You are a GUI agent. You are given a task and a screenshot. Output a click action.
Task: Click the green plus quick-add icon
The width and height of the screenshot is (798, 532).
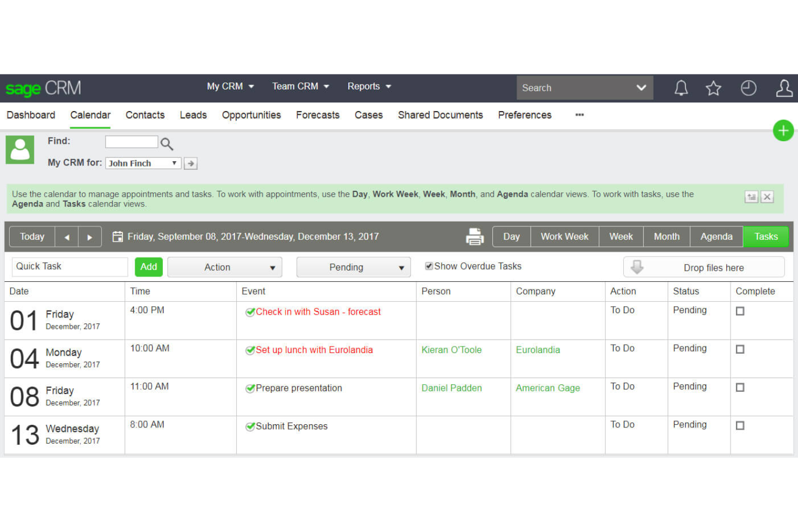783,130
